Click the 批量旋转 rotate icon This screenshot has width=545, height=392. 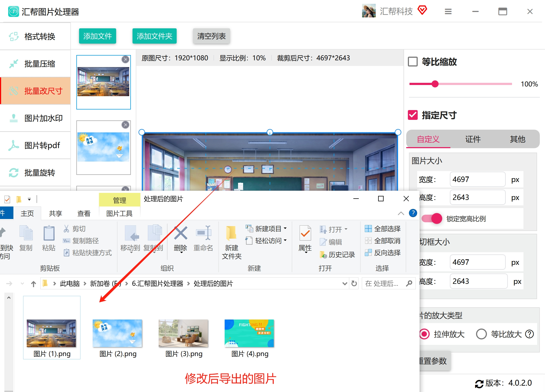14,173
